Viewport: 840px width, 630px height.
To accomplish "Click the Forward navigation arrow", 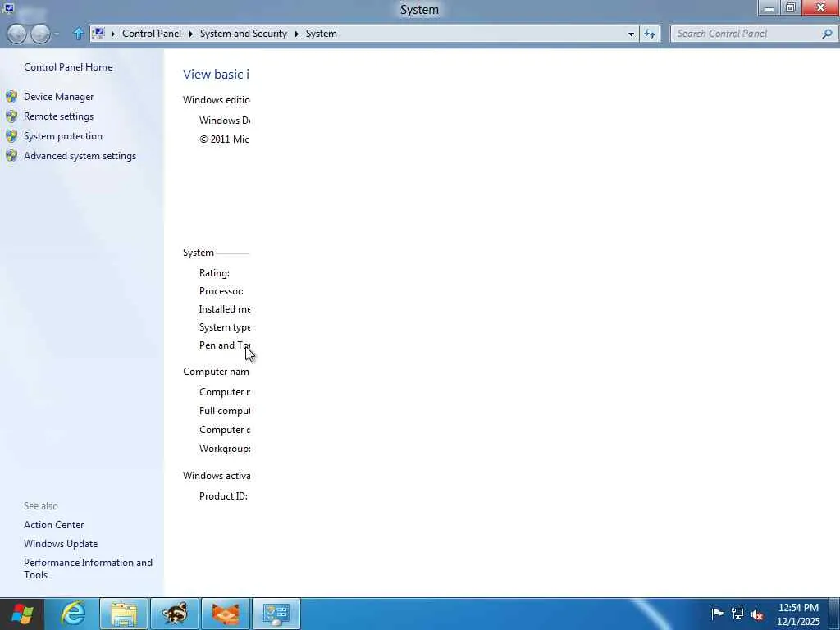I will pos(41,34).
